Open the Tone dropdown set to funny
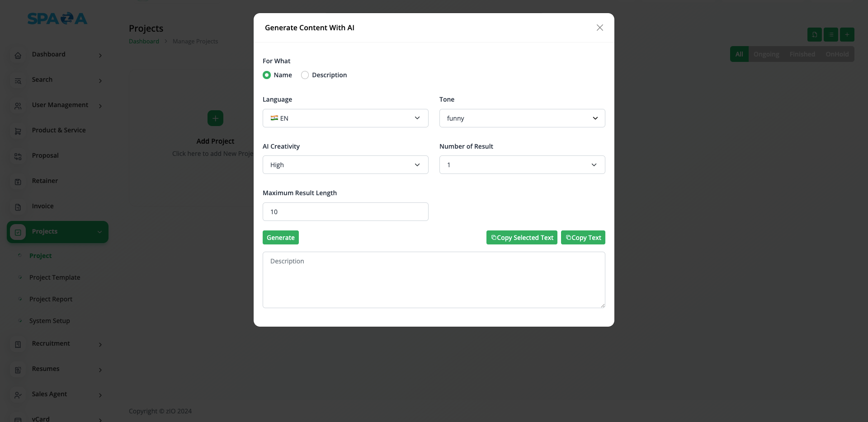This screenshot has width=868, height=422. (522, 118)
